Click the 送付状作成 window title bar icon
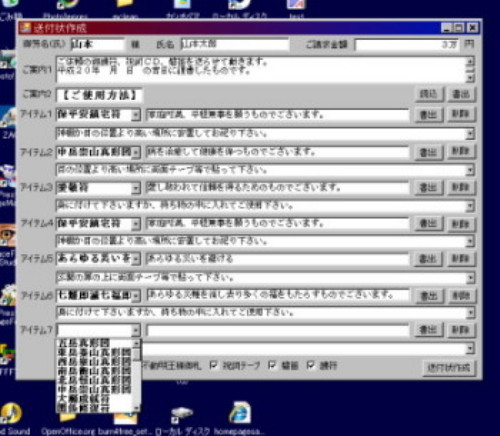500x436 pixels. 25,28
